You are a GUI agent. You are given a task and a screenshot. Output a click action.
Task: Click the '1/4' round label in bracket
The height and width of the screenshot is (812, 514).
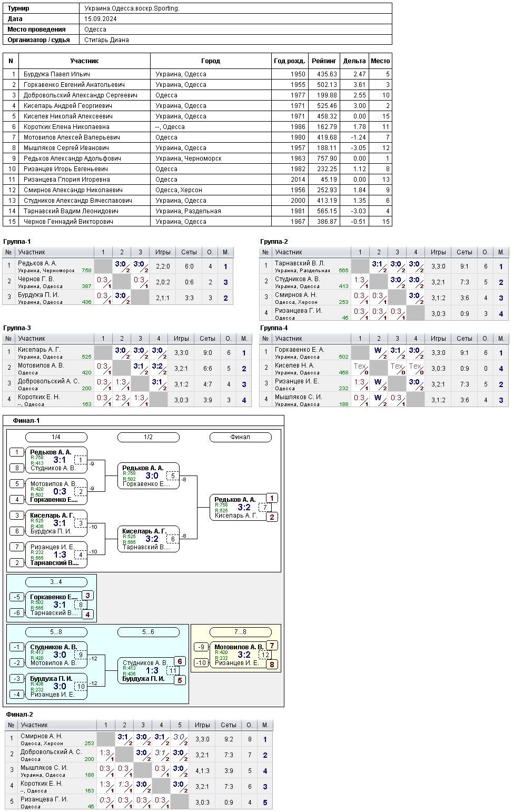tap(56, 437)
